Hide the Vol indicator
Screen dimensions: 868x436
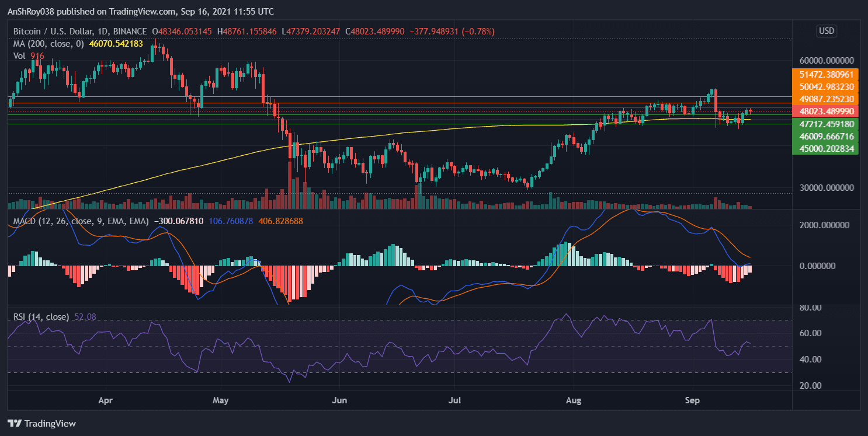coord(19,55)
